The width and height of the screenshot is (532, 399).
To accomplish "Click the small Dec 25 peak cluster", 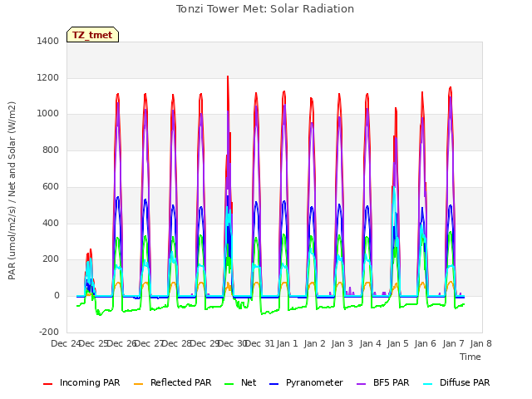I will coord(90,272).
